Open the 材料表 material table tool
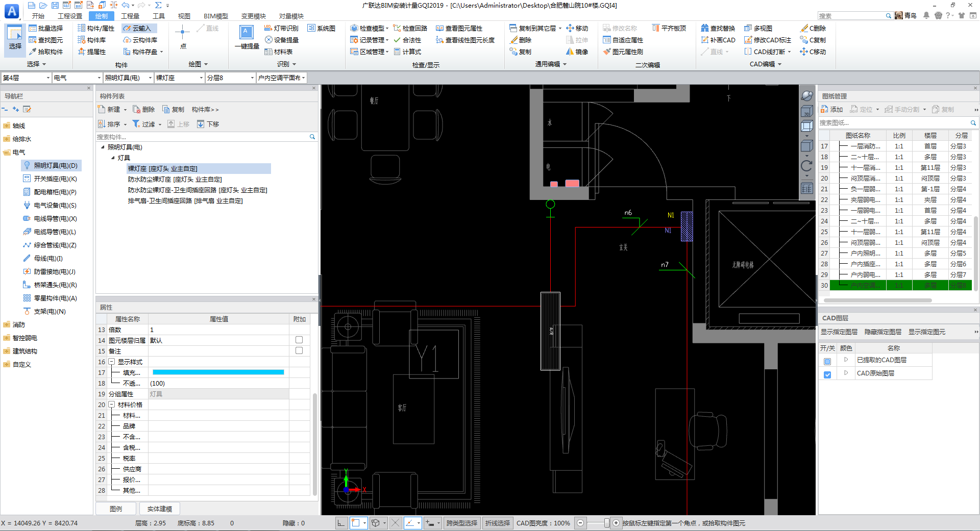The height and width of the screenshot is (531, 980). pos(279,52)
